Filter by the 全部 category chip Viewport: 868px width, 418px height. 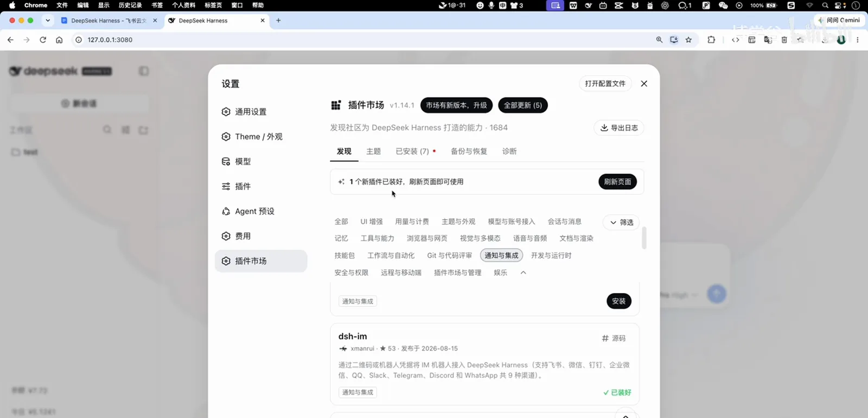point(341,221)
